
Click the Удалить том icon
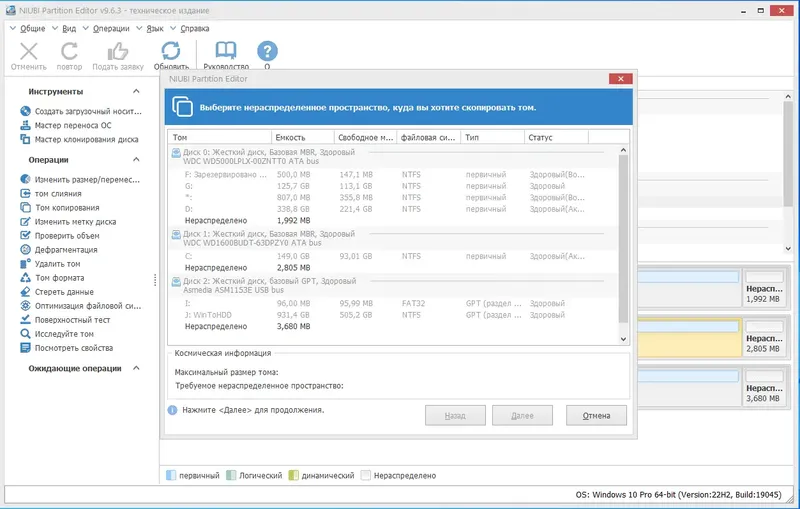[x=26, y=263]
